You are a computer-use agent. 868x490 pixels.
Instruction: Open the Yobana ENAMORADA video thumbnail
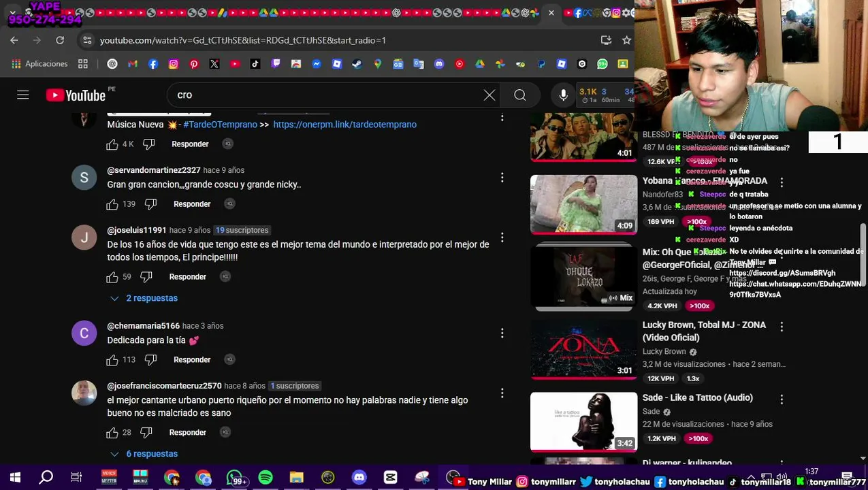click(583, 204)
